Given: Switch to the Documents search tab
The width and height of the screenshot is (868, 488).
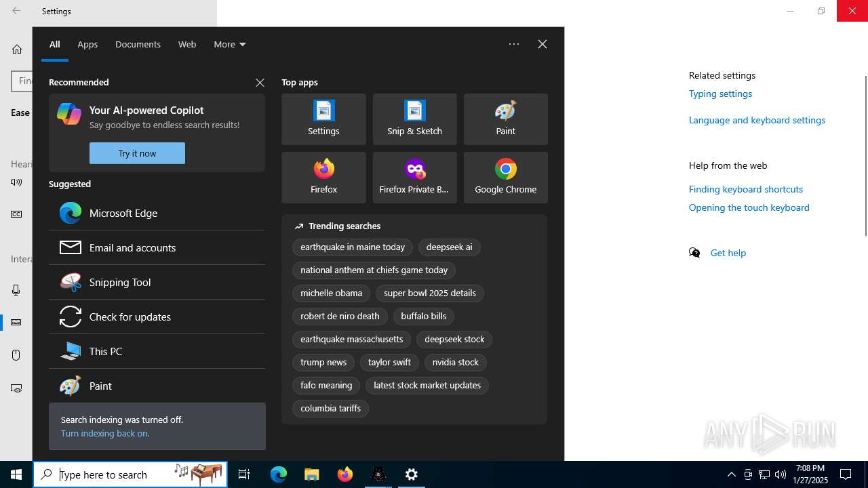Looking at the screenshot, I should point(138,44).
